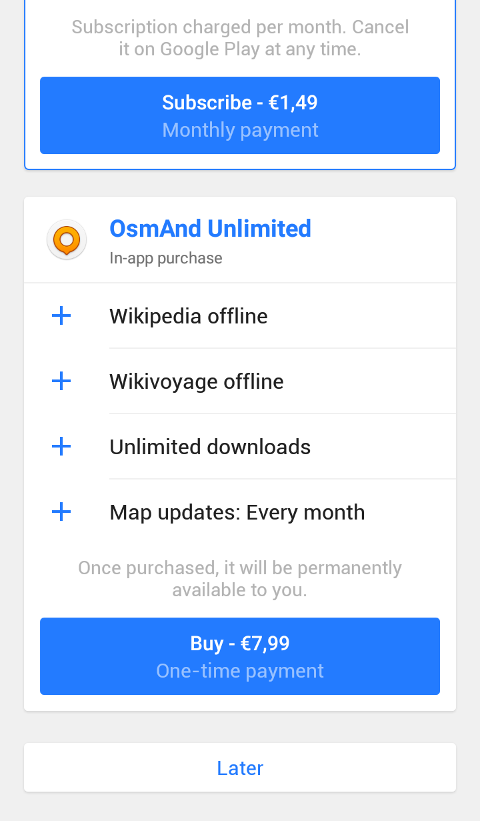Image resolution: width=480 pixels, height=821 pixels.
Task: Dismiss the offer with Later
Action: pyautogui.click(x=240, y=768)
